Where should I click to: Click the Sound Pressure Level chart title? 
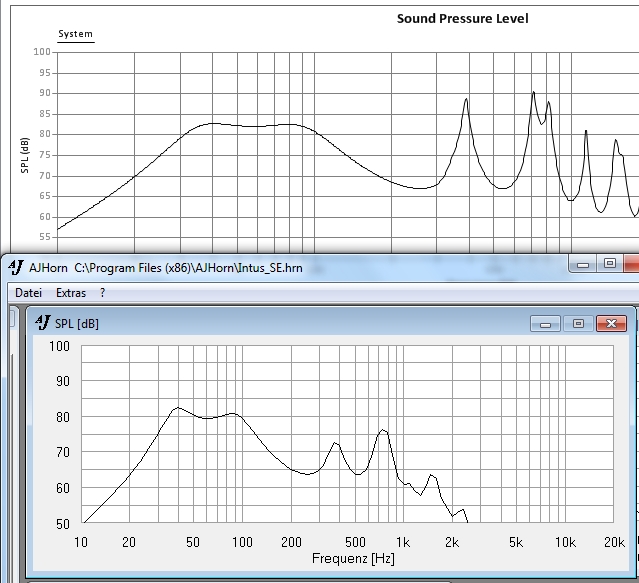462,18
